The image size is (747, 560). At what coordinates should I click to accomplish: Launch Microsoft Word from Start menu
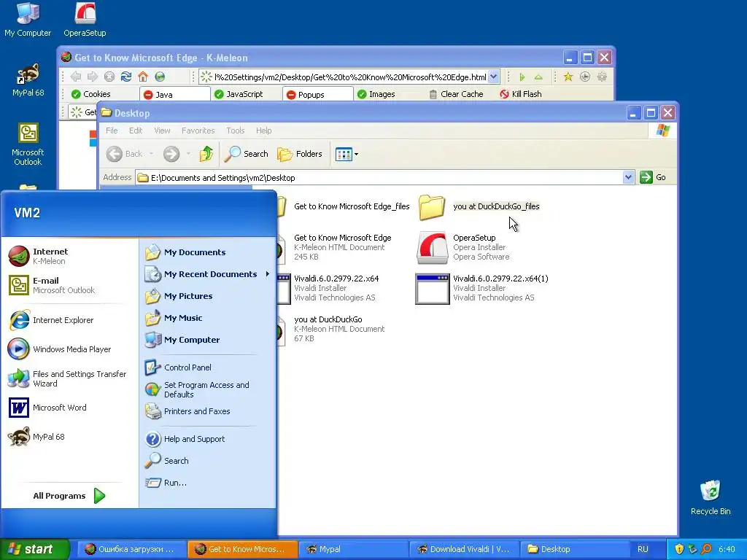coord(69,408)
